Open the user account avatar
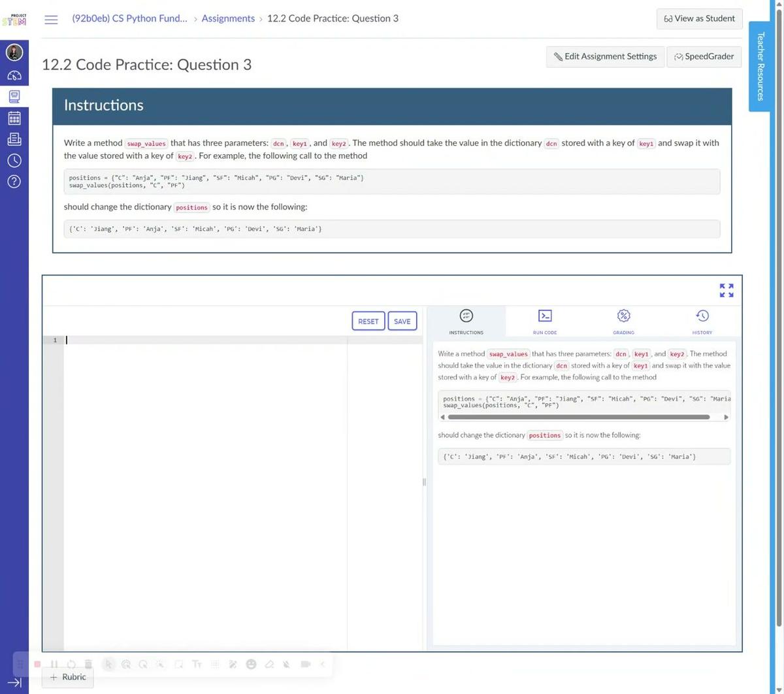Image resolution: width=784 pixels, height=694 pixels. (x=14, y=52)
